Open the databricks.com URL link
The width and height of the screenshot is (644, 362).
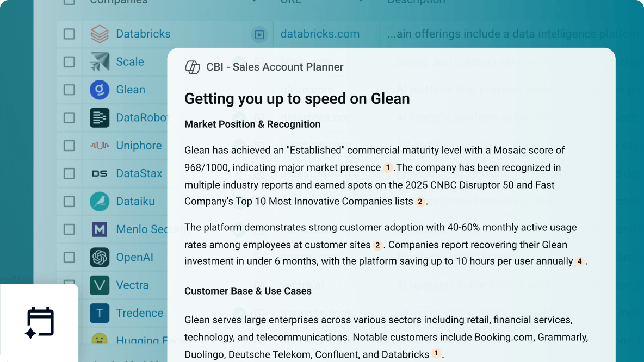pos(320,34)
